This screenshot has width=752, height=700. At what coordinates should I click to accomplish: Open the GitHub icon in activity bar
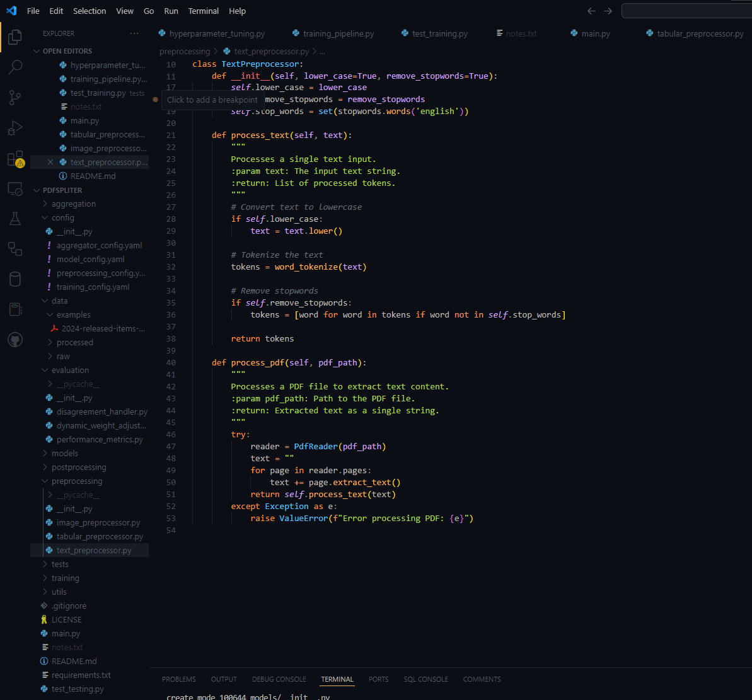15,340
